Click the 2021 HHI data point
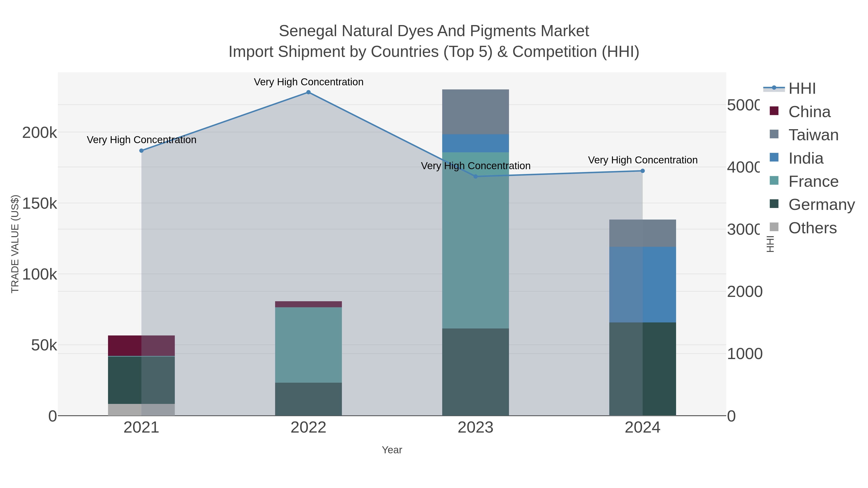The height and width of the screenshot is (488, 868). point(142,151)
